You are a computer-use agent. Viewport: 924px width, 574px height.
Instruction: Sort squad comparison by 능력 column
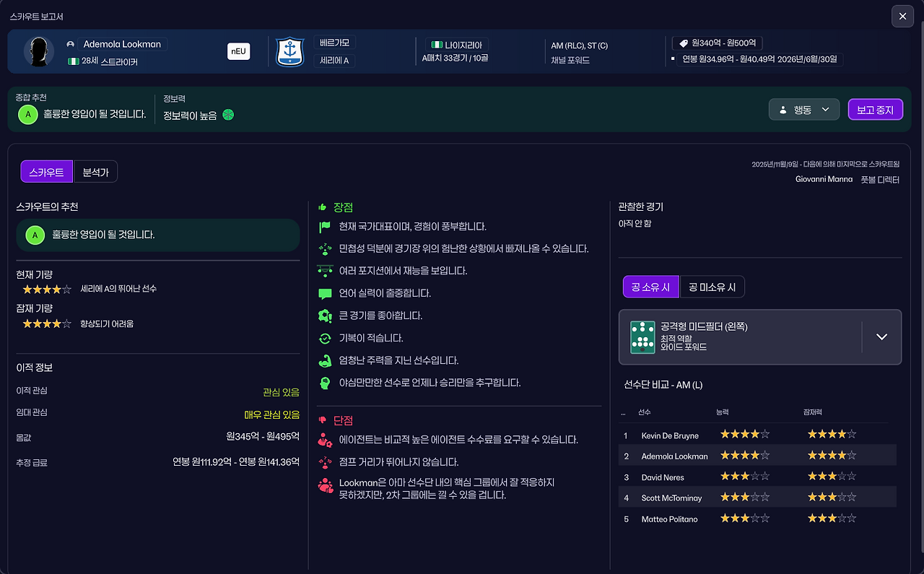click(722, 412)
